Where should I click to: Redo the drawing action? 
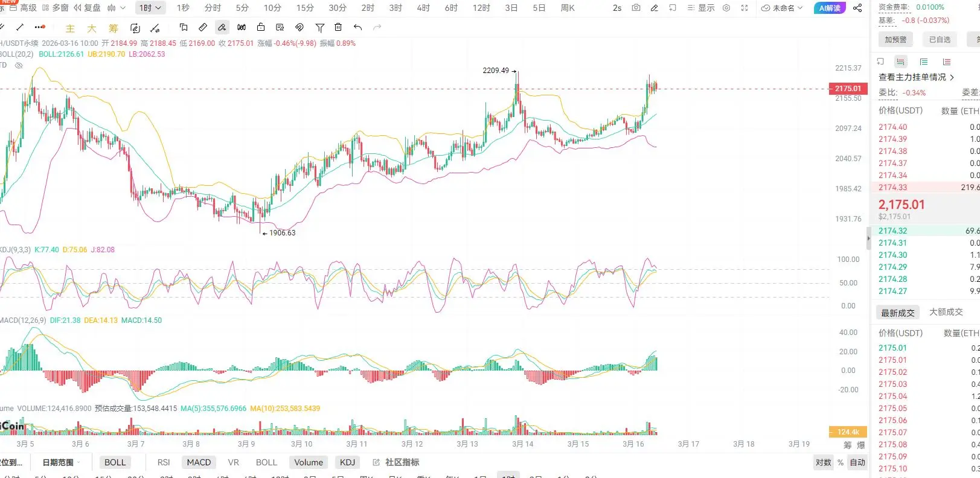tap(377, 27)
